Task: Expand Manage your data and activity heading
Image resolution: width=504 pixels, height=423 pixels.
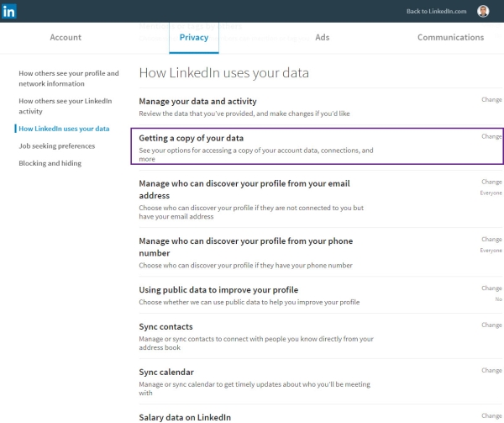Action: click(197, 101)
